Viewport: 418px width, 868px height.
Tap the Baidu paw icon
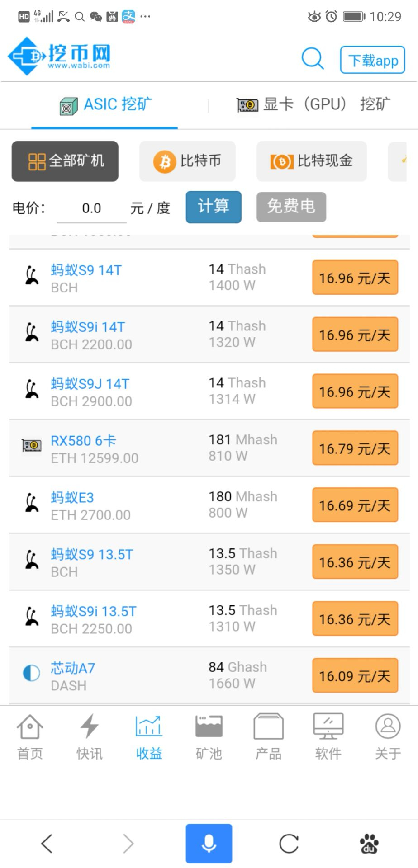(x=369, y=844)
